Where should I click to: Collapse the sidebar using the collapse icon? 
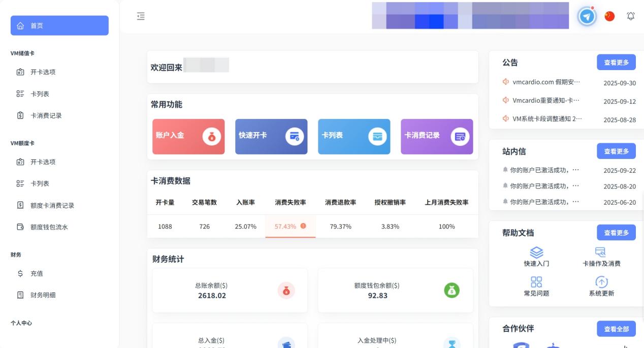click(x=141, y=16)
